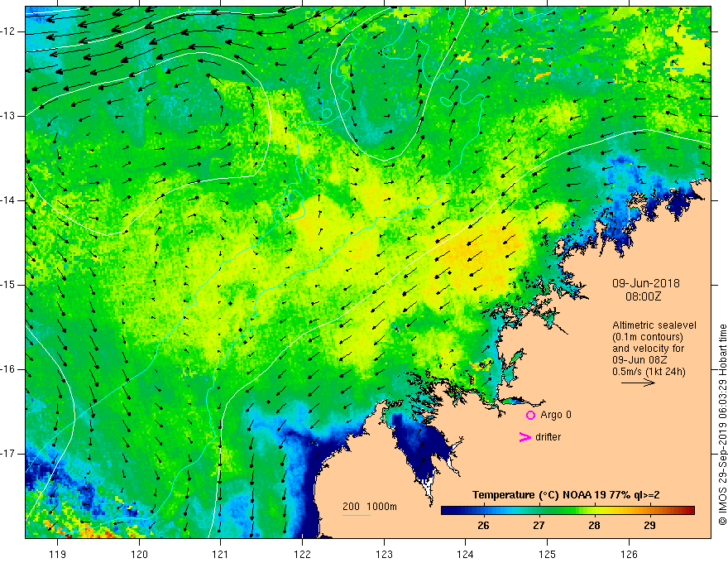Click the longitude label 119
This screenshot has width=728, height=563.
57,554
